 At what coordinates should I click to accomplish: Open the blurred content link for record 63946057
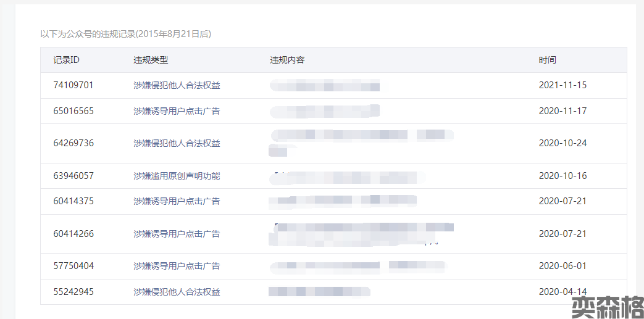(x=347, y=176)
